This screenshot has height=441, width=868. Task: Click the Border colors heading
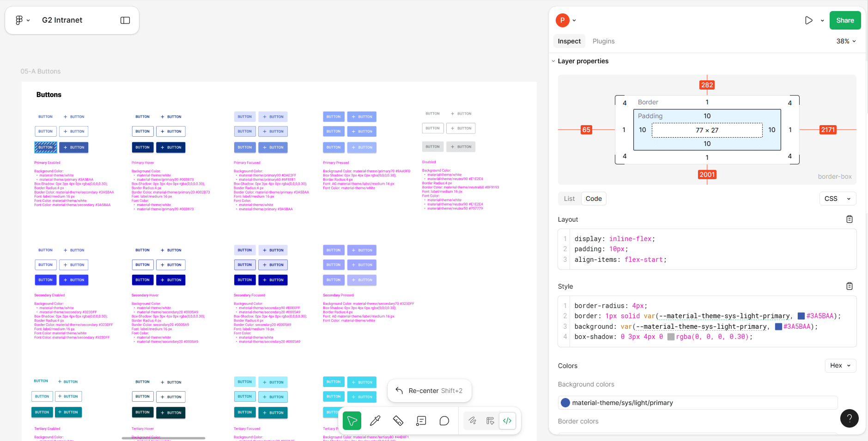[x=578, y=421]
